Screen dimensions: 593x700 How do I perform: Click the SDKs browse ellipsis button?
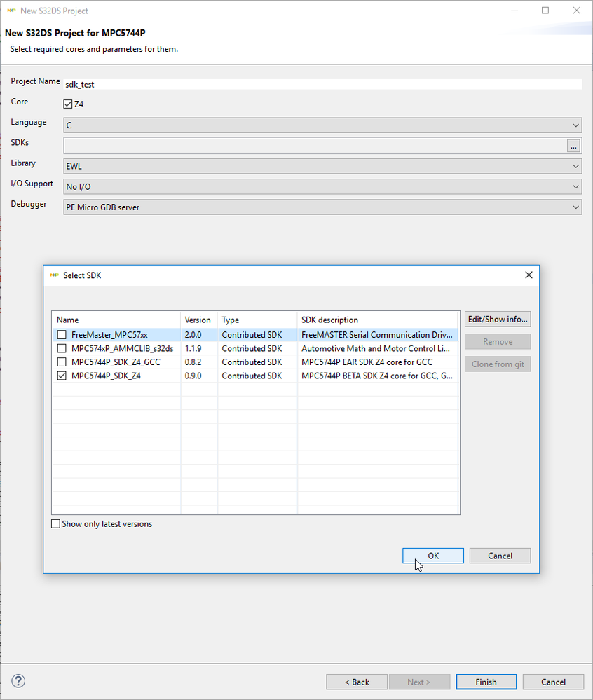[573, 146]
